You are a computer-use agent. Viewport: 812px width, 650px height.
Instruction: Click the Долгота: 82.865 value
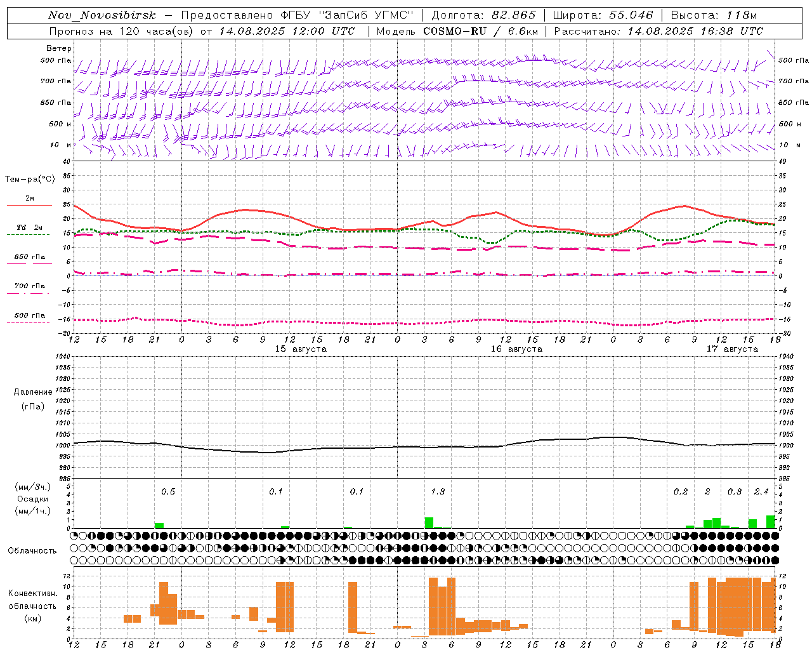click(x=483, y=15)
